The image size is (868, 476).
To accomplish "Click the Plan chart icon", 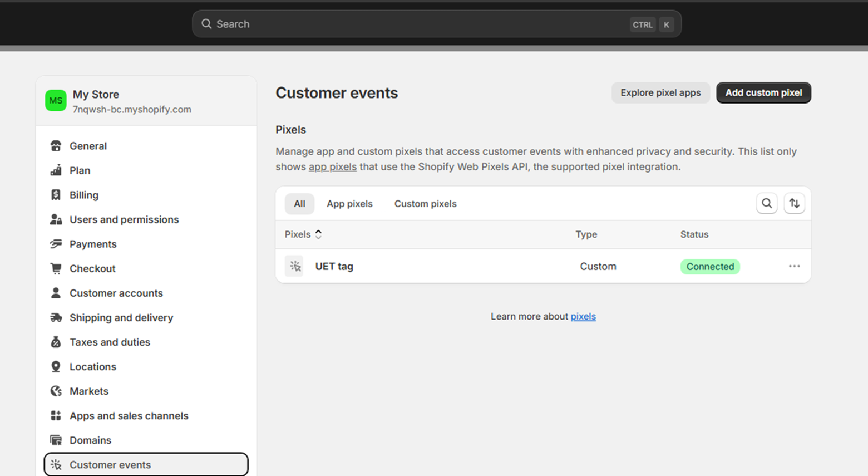I will point(56,170).
